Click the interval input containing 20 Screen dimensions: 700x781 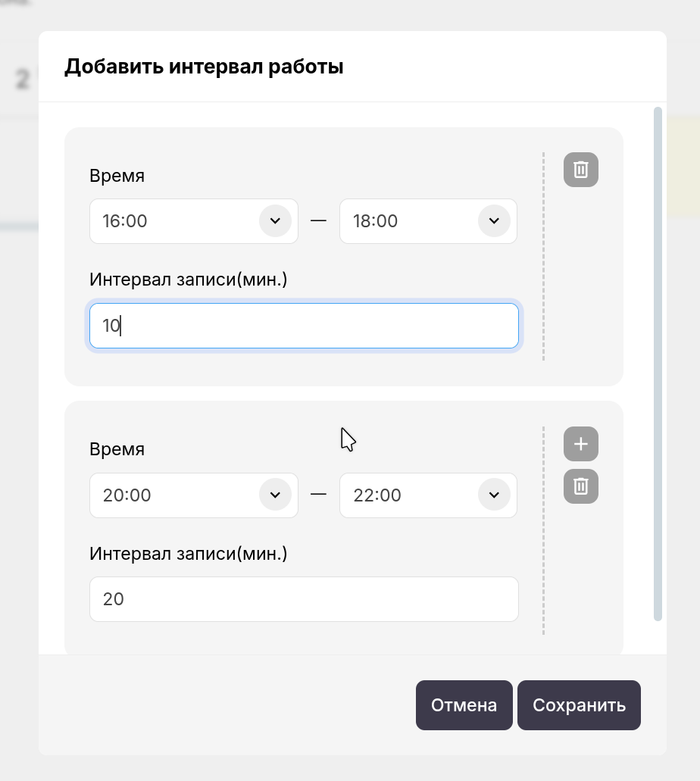point(303,598)
